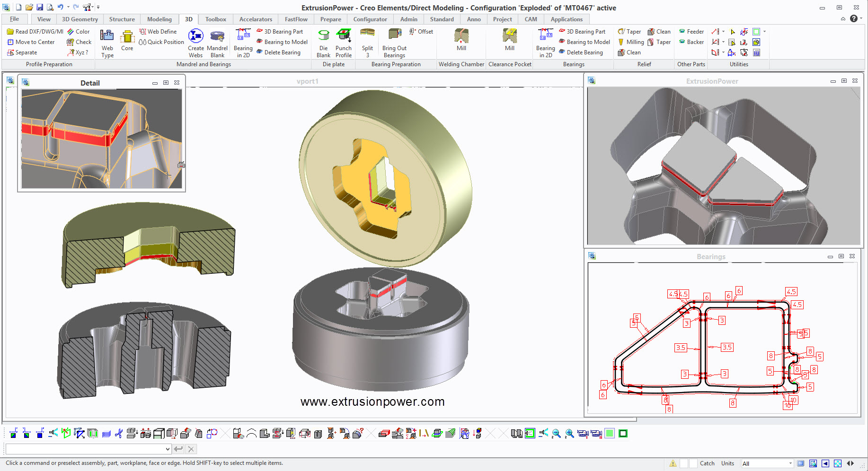Open the quick access toolbar customize arrow
Viewport: 868px width, 471px height.
click(98, 7)
